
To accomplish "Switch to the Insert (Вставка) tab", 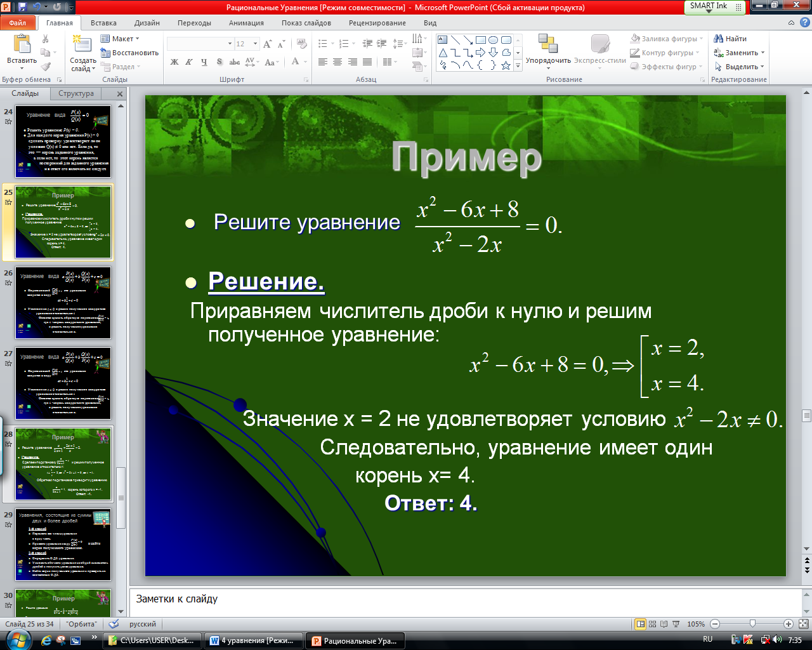I will click(x=103, y=23).
